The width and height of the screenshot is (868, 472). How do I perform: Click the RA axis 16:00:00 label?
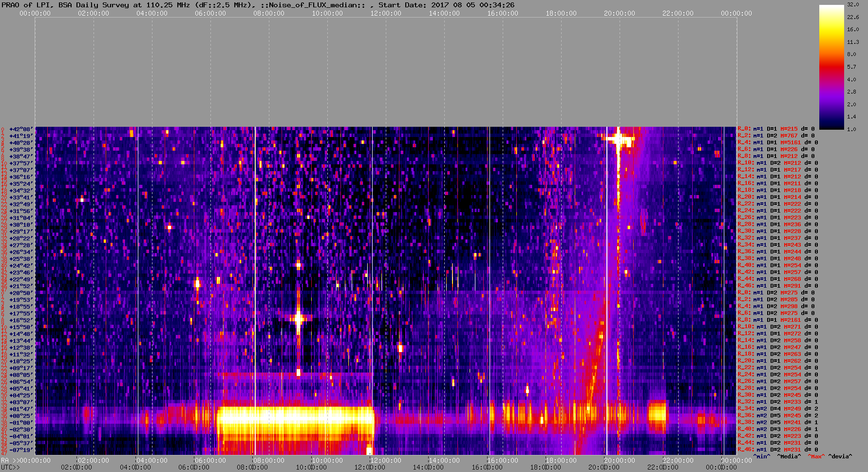click(x=503, y=461)
